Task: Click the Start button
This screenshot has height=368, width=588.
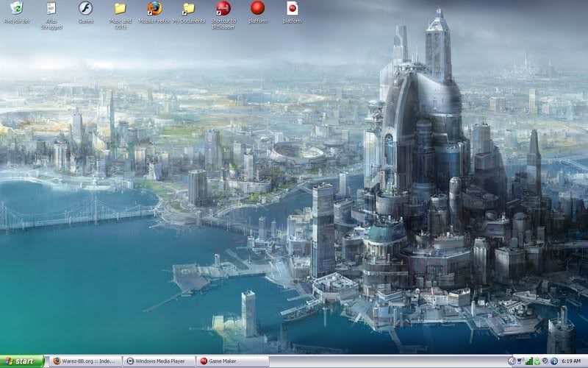Action: (x=22, y=361)
